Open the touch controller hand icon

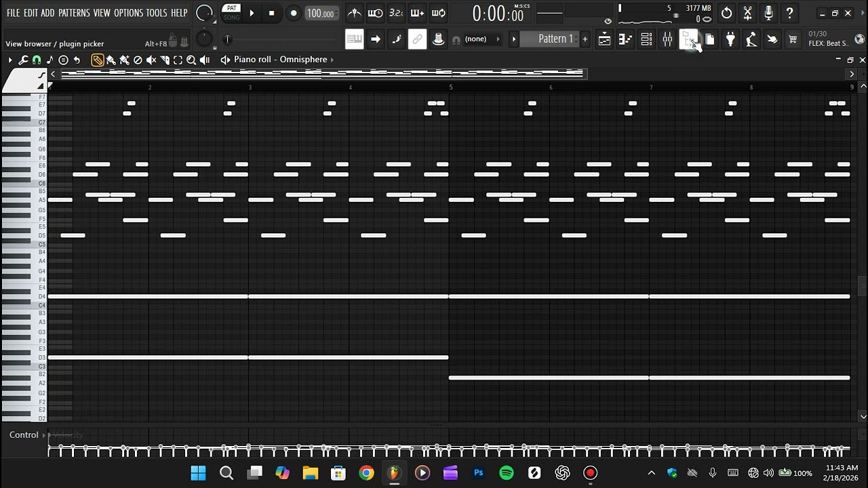(772, 39)
